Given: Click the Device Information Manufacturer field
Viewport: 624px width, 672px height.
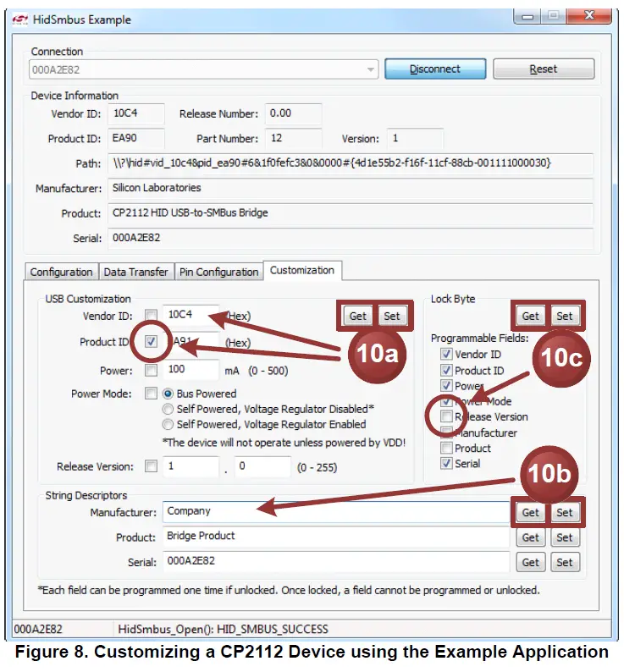Looking at the screenshot, I should point(351,188).
